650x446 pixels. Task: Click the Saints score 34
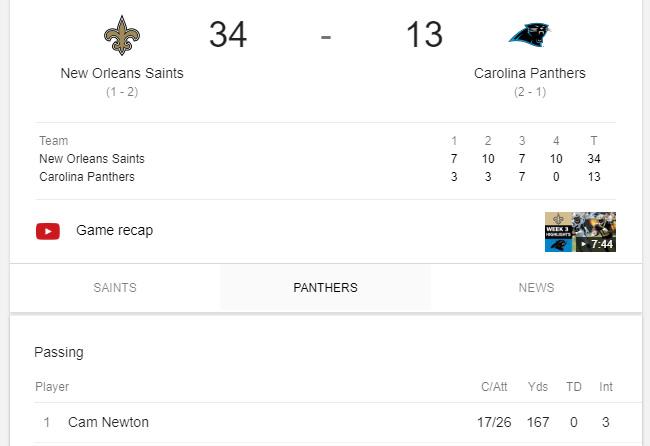tap(228, 34)
